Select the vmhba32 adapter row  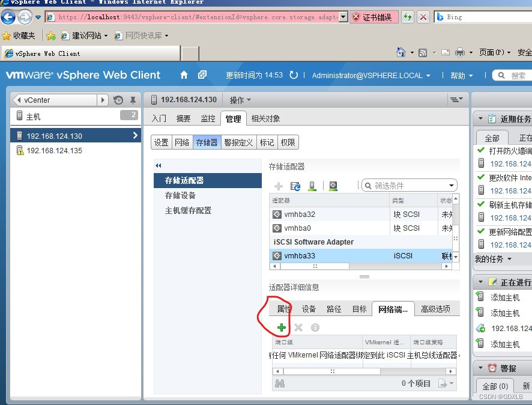[361, 214]
